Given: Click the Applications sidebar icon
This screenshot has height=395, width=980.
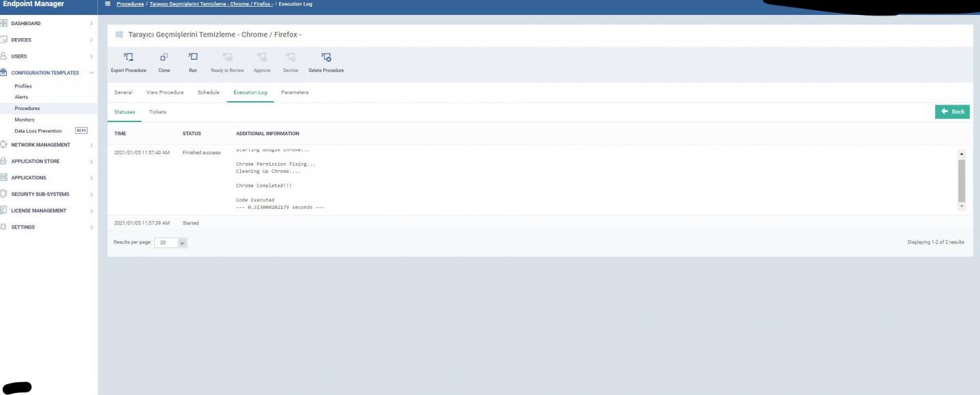Looking at the screenshot, I should pos(4,177).
